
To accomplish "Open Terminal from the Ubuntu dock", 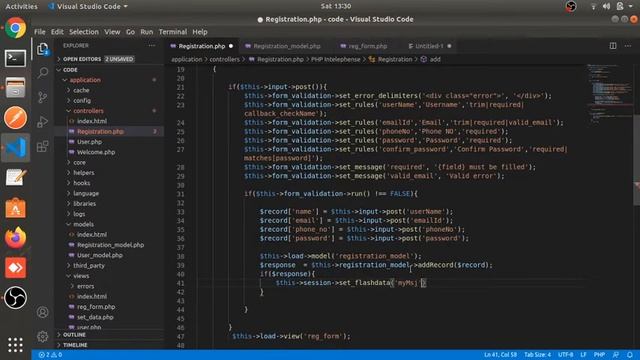I will pos(16,58).
